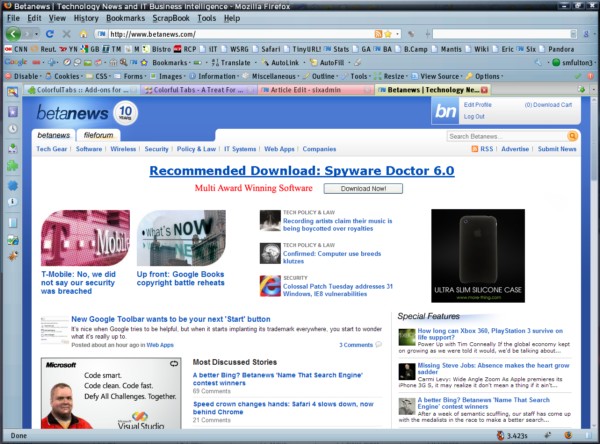The image size is (600, 444).
Task: Click the Submit News link
Action: pos(557,149)
